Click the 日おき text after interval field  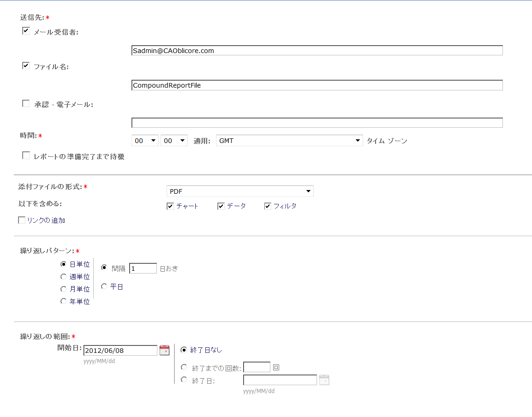[168, 269]
